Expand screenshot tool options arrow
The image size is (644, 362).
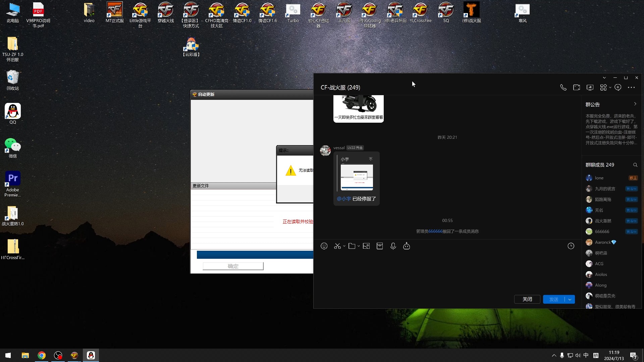(x=344, y=246)
